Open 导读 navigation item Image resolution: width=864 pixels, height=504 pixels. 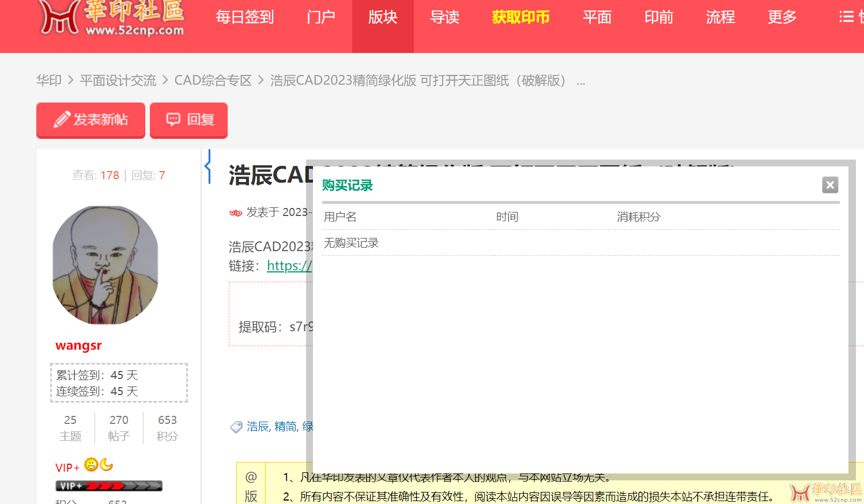pos(444,17)
